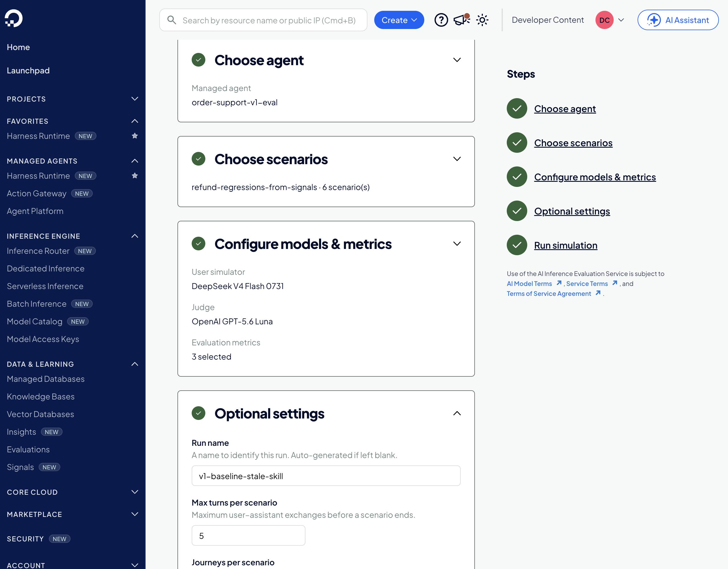This screenshot has height=569, width=728.
Task: Open Signals in sidebar
Action: (x=20, y=467)
